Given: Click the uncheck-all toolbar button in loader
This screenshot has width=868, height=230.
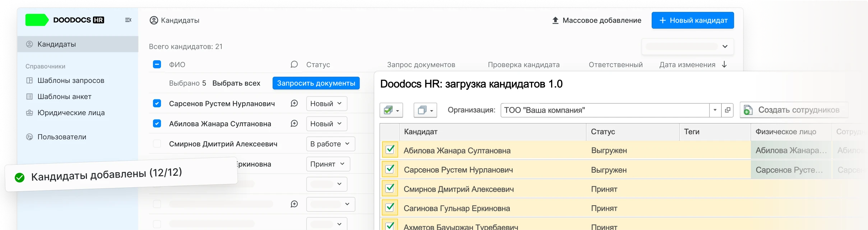Looking at the screenshot, I should click(425, 110).
